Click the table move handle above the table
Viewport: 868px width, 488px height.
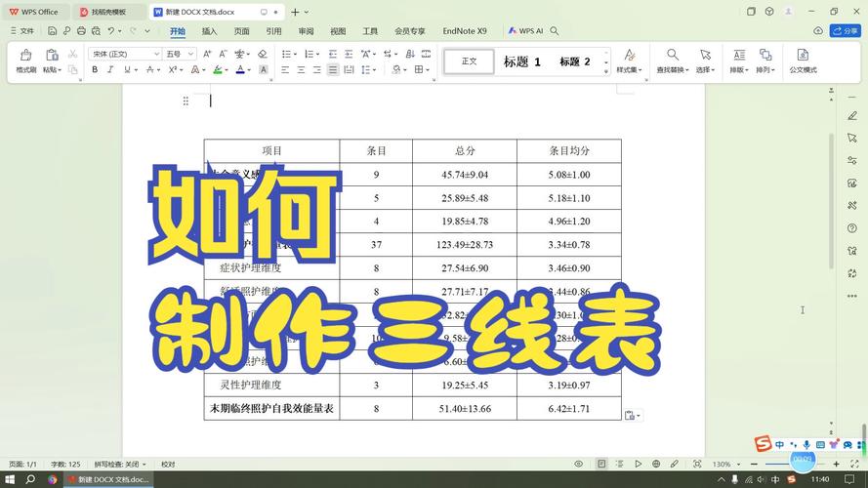pos(186,101)
